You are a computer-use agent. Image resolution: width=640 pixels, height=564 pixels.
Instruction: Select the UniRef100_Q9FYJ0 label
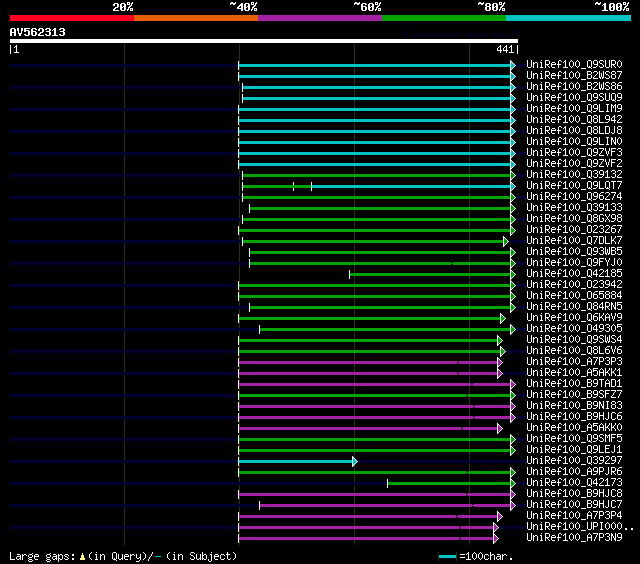coord(574,263)
